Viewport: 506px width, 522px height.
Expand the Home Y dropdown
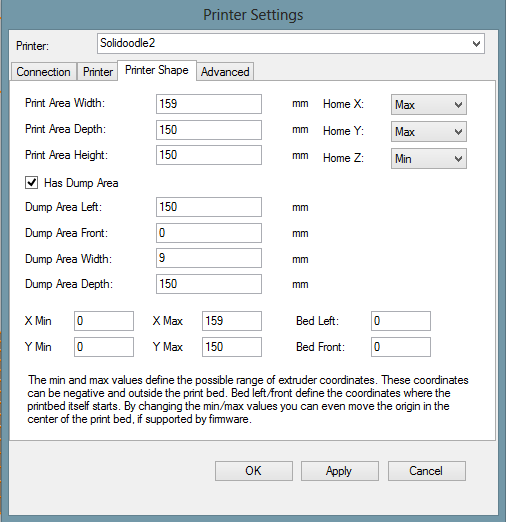(429, 132)
